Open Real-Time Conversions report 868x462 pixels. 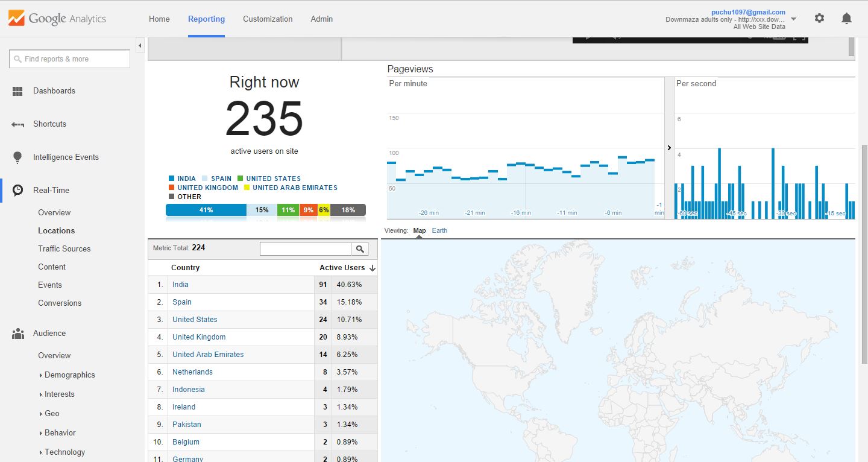coord(60,303)
